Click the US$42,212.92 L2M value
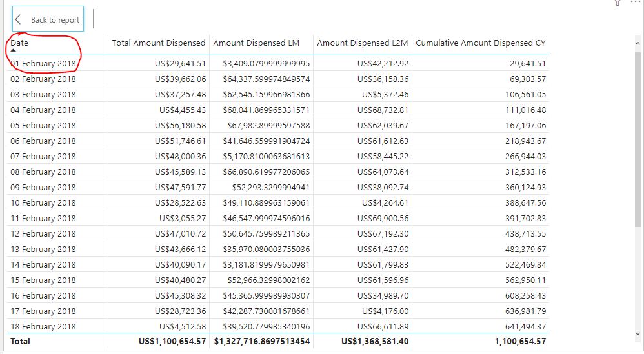Screen dimensions: 644x354 (x=383, y=64)
